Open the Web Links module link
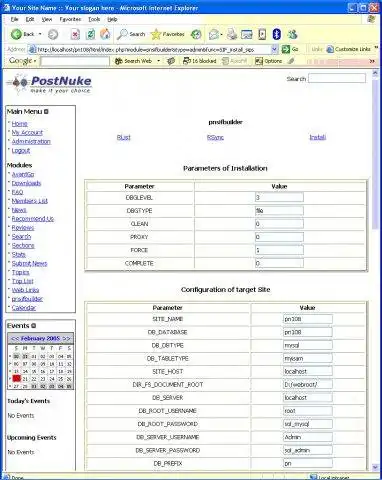Viewport: 382px width, 480px height. 25,290
